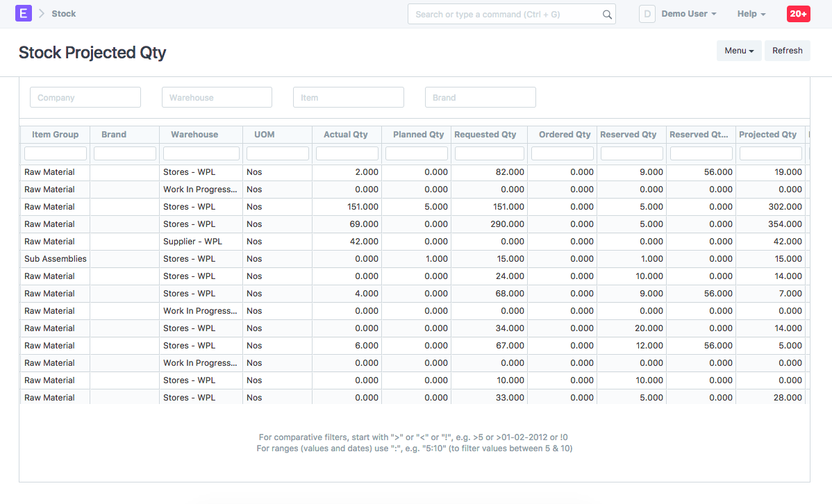Open the Demo User dropdown
Screen dimensions: 832x504
[688, 14]
